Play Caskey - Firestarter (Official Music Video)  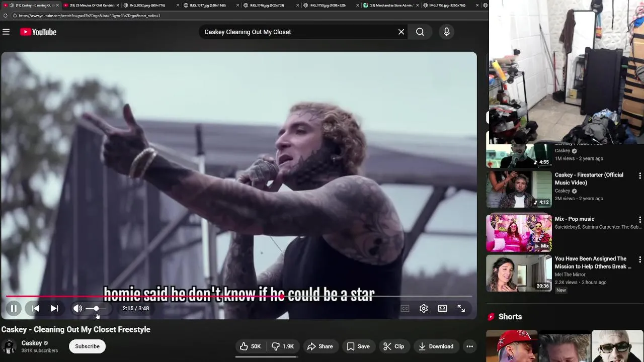(x=589, y=179)
